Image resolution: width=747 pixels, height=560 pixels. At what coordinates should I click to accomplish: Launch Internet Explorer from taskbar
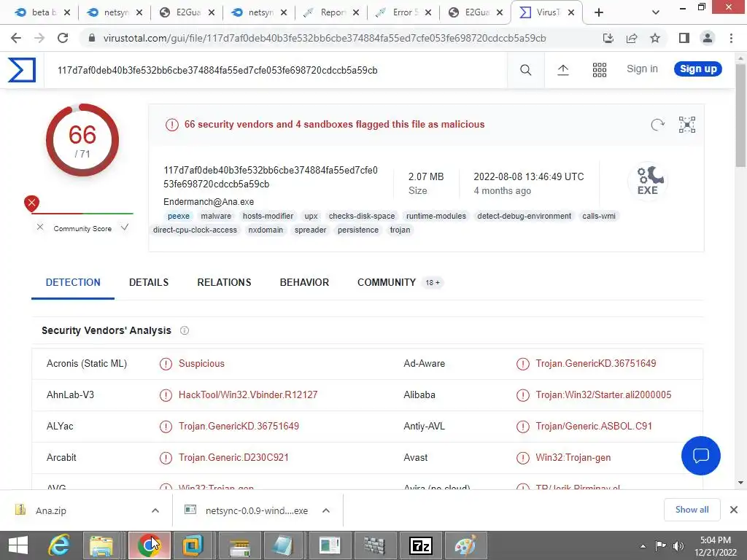(59, 545)
